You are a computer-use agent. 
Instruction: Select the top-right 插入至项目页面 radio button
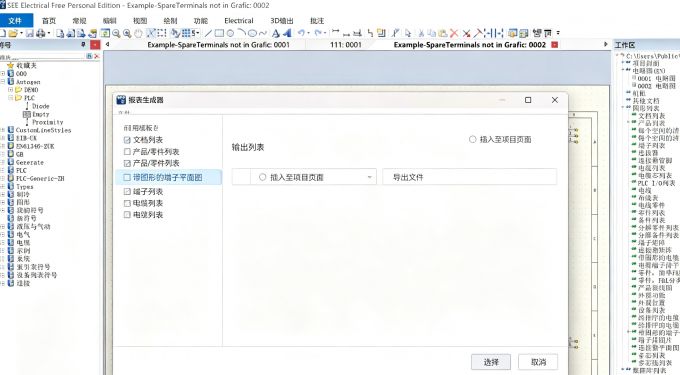tap(473, 140)
